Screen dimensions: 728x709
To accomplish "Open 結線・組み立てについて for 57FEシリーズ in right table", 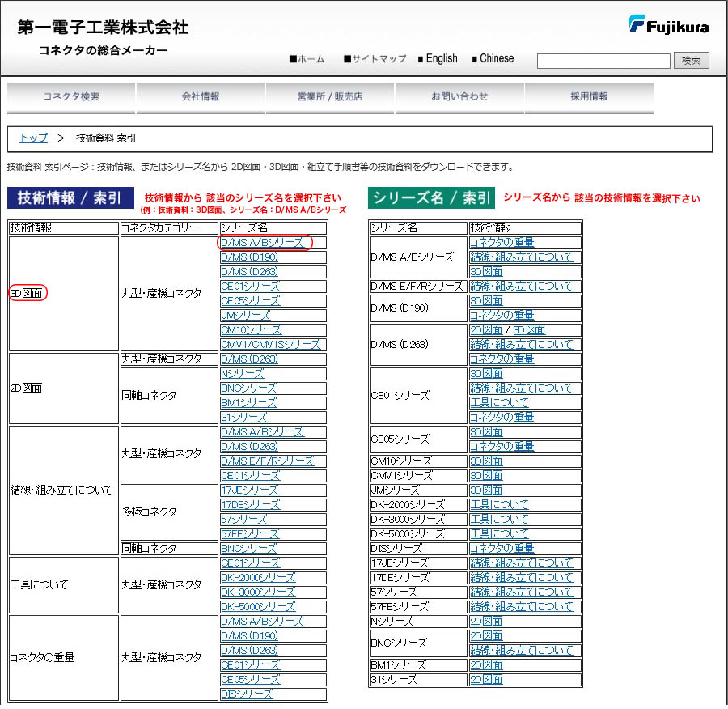I will (522, 607).
